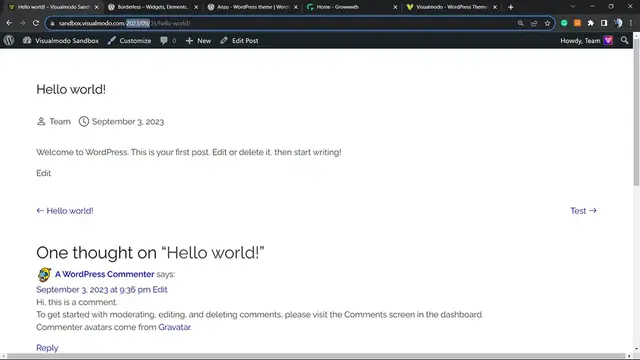Open Howdy, Team account menu

[587, 40]
